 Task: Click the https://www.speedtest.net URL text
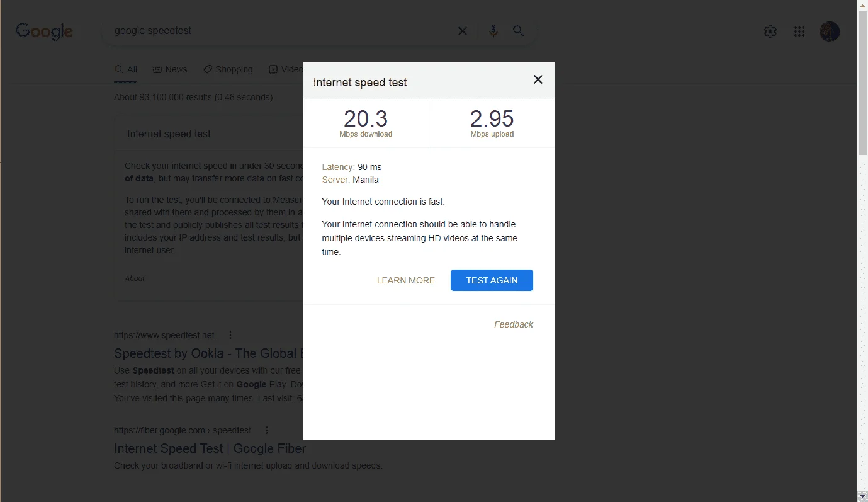(164, 335)
